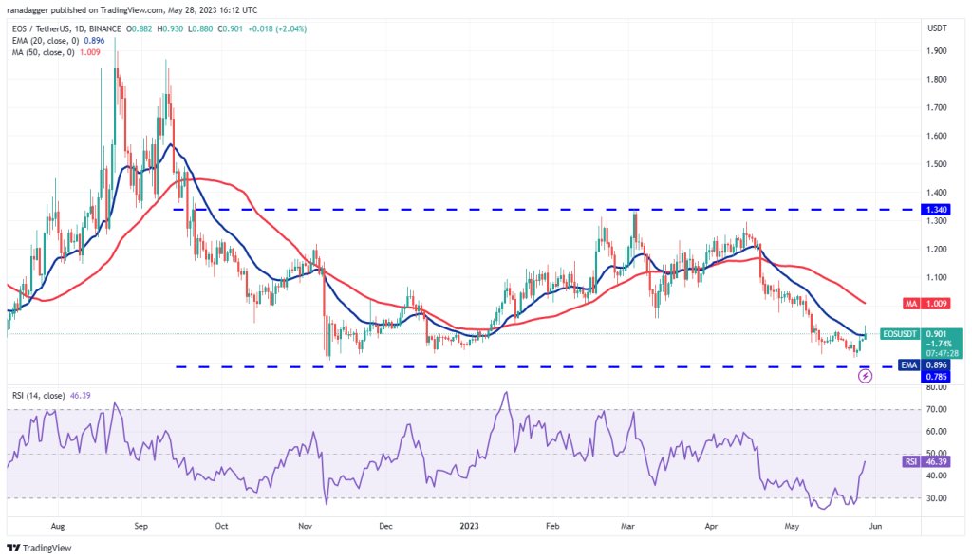
Task: Click the USDT currency label on price axis
Action: [937, 27]
